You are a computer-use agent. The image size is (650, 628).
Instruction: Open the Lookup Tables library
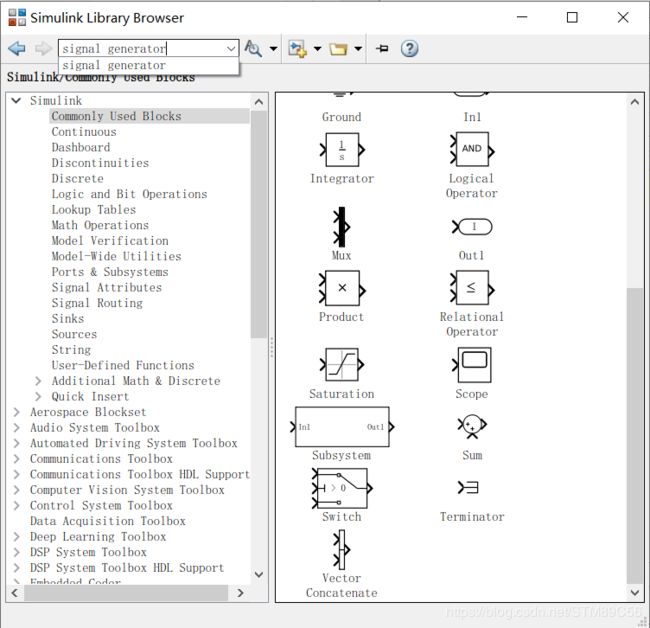pos(94,210)
